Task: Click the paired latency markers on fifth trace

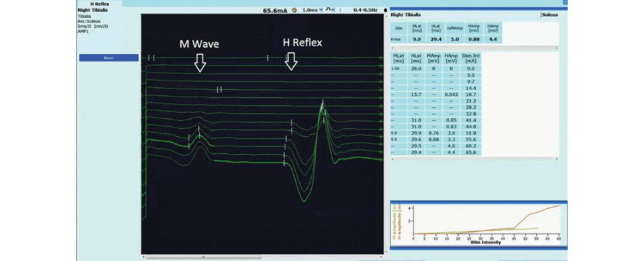Action: tap(219, 89)
